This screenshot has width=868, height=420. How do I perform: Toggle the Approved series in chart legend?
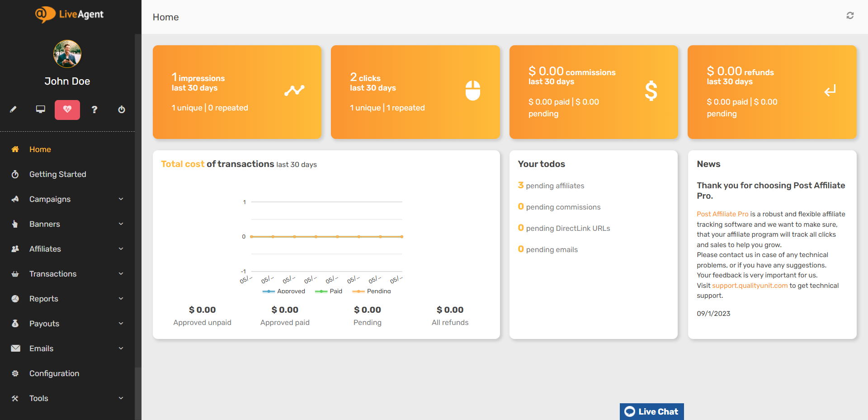point(284,291)
